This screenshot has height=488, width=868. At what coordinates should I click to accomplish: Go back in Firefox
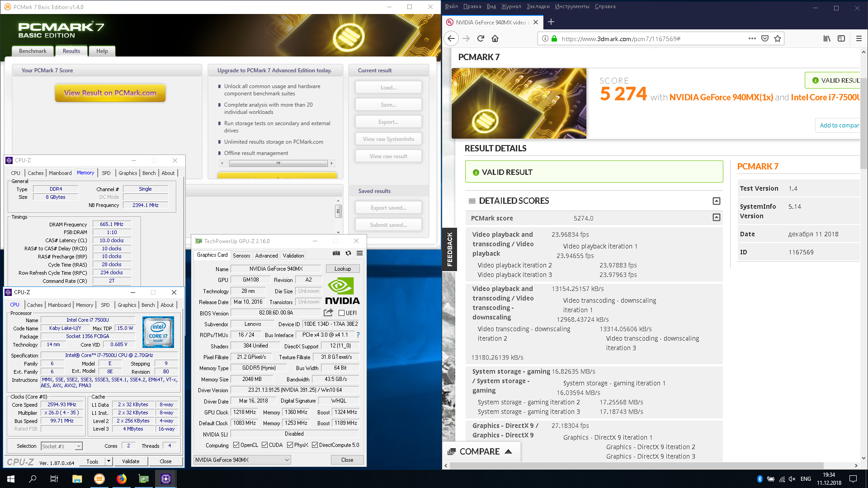point(451,38)
